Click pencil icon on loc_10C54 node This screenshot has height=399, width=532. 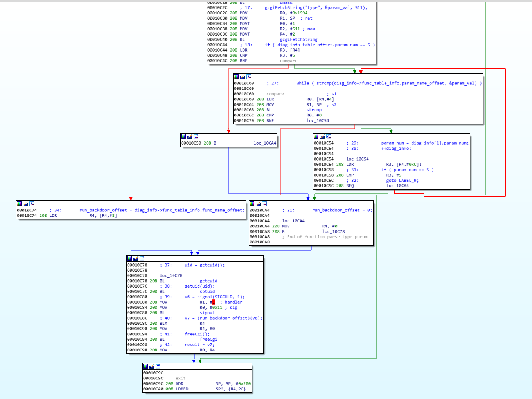(322, 136)
